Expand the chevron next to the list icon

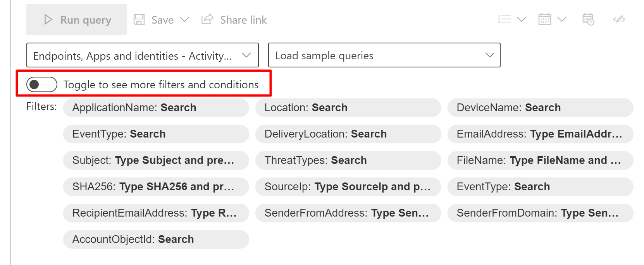522,19
